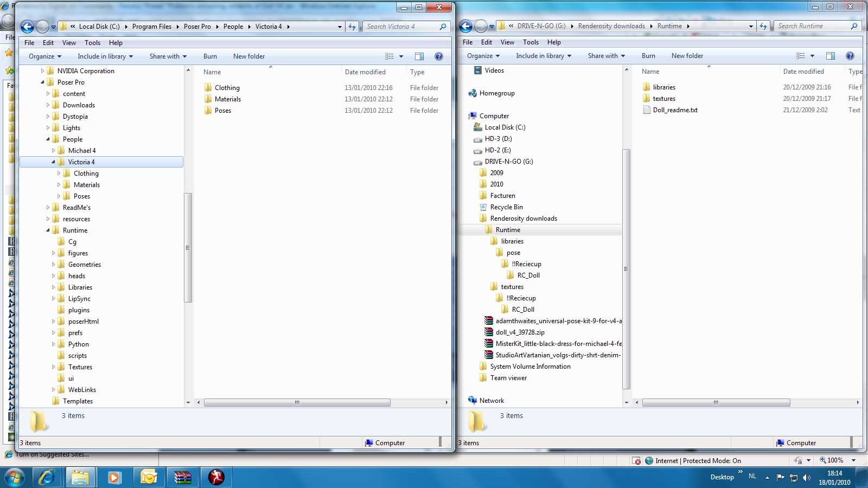Click New folder in Victoria 4 window
This screenshot has height=488, width=868.
(x=249, y=56)
